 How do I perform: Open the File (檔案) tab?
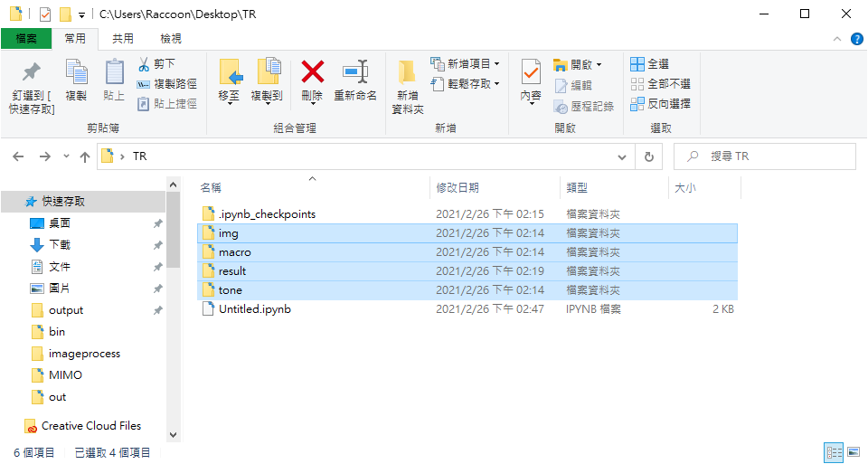pos(26,39)
